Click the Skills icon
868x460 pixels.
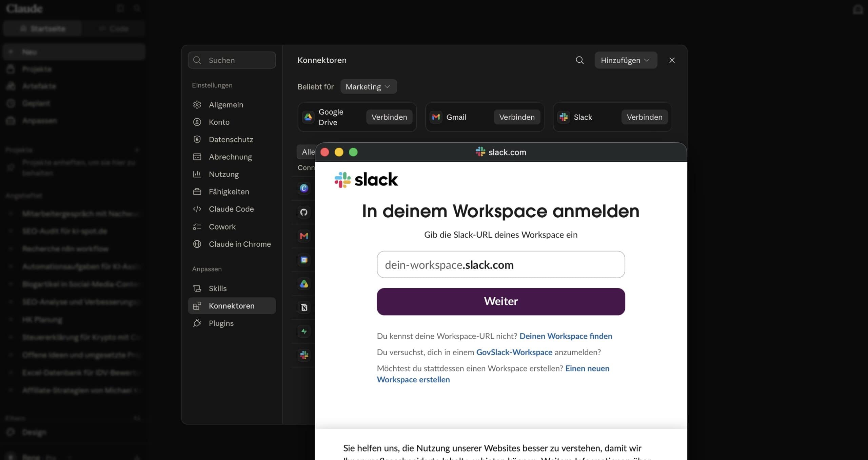click(197, 288)
